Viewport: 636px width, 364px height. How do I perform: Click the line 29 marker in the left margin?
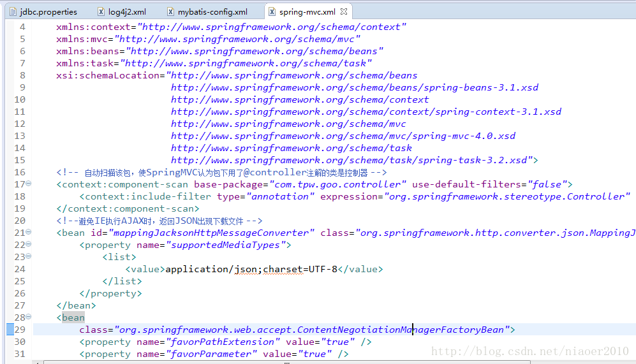(x=10, y=329)
